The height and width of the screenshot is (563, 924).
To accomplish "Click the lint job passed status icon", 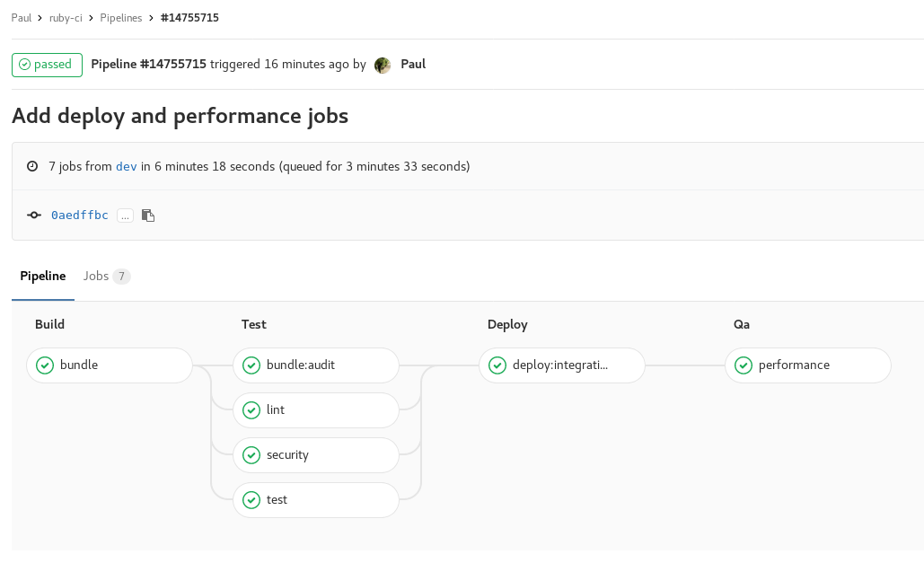I will coord(251,410).
